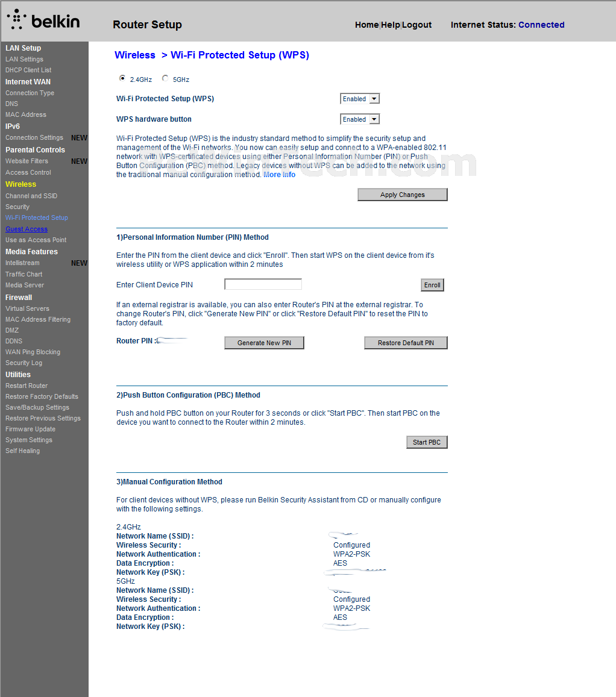Open Connection Type under Internet WAN

pyautogui.click(x=30, y=93)
